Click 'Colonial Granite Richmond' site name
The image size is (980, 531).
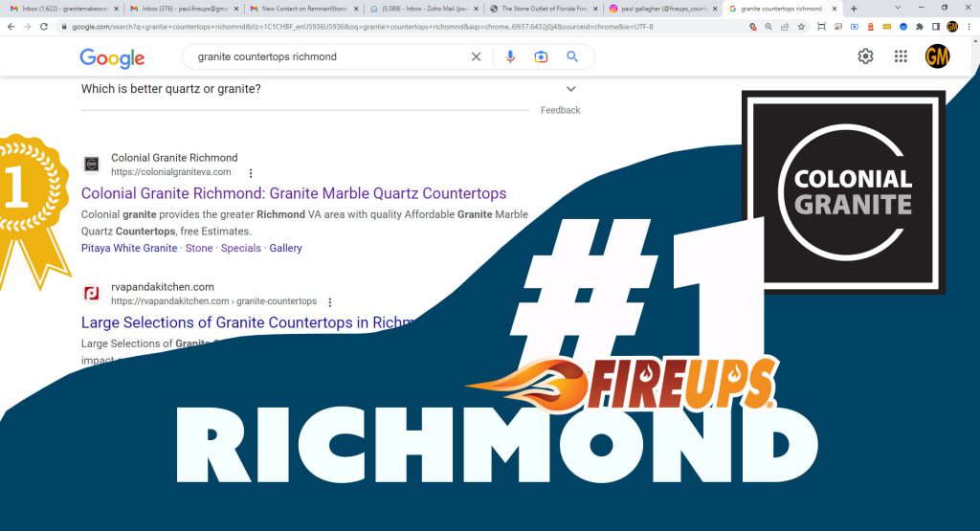click(x=174, y=158)
